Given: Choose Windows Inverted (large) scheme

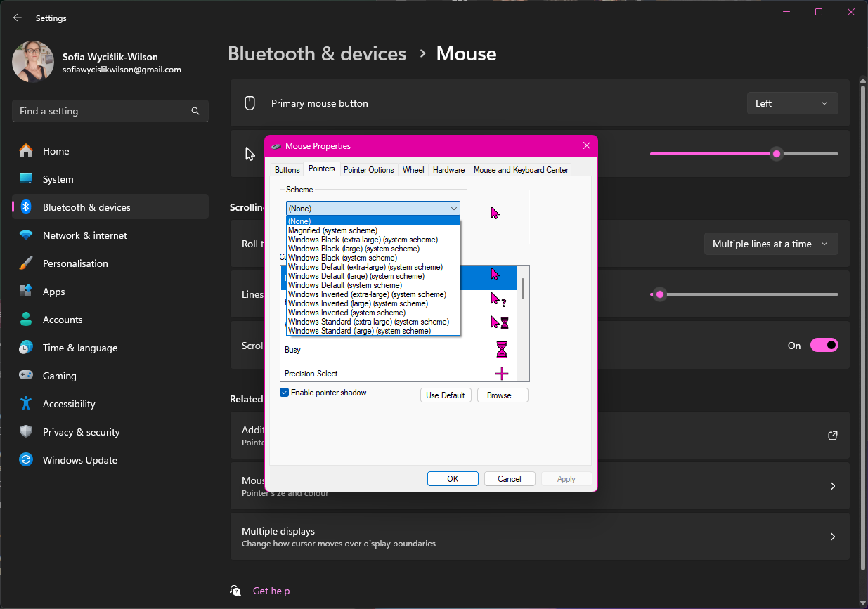Looking at the screenshot, I should (x=373, y=303).
